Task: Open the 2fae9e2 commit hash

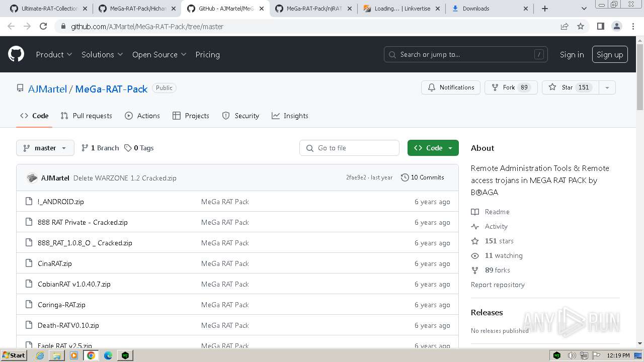Action: (x=357, y=177)
